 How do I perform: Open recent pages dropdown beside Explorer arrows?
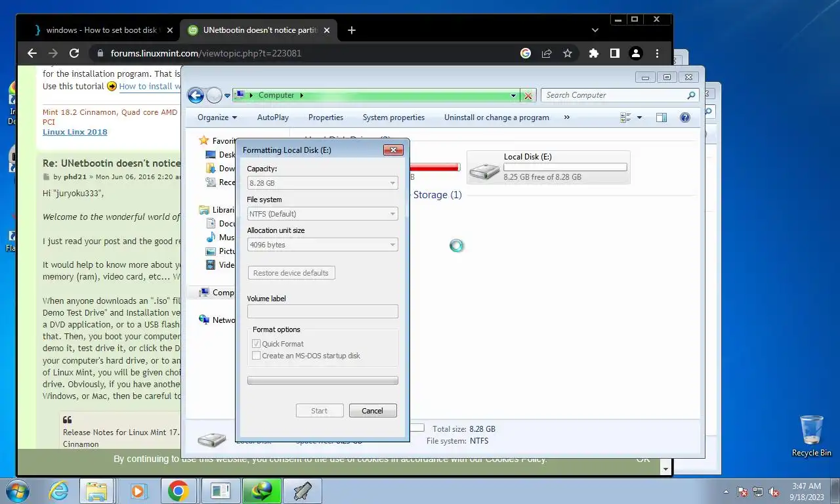coord(228,95)
